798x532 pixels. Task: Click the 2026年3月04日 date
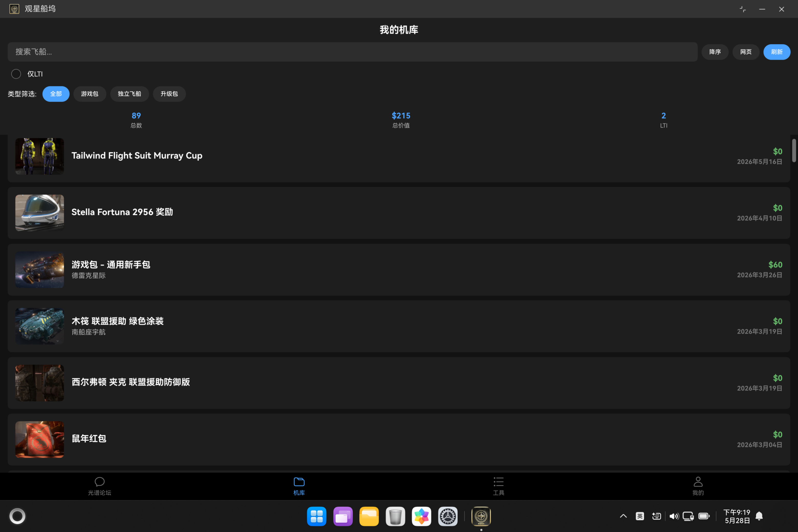click(x=760, y=445)
